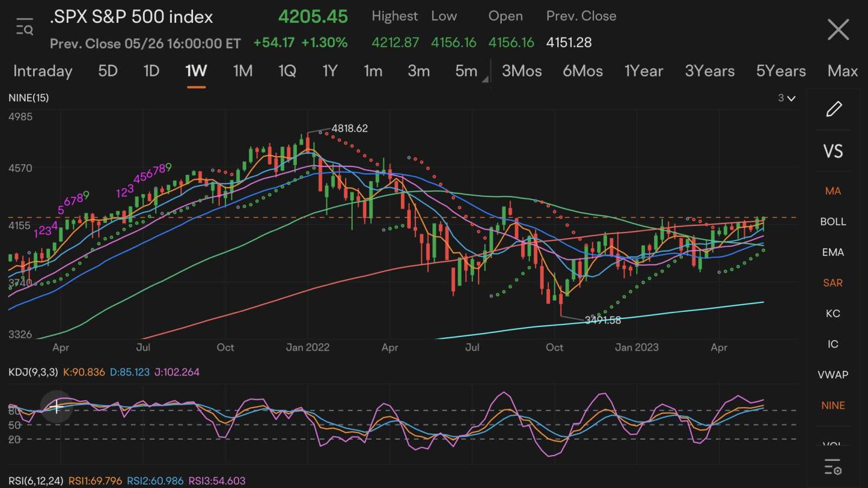Toggle the MA indicator
Viewport: 868px width, 488px height.
point(833,191)
